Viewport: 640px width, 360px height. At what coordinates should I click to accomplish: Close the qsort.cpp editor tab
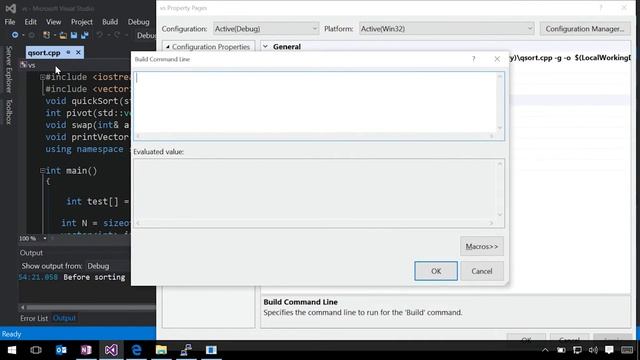tap(78, 52)
